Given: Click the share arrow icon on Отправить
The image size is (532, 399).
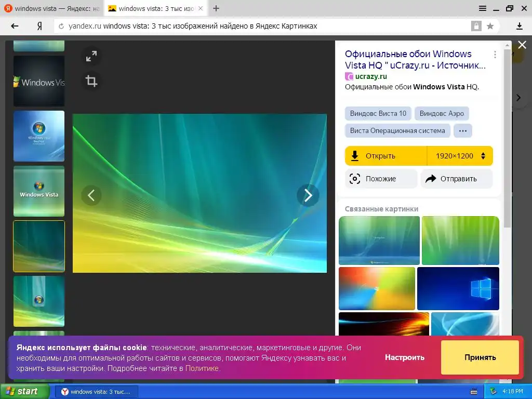Looking at the screenshot, I should pyautogui.click(x=431, y=179).
